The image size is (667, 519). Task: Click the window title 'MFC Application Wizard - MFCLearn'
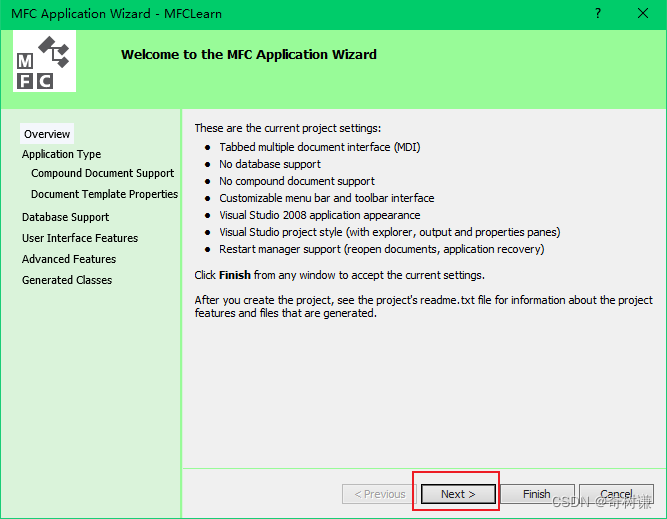point(116,14)
